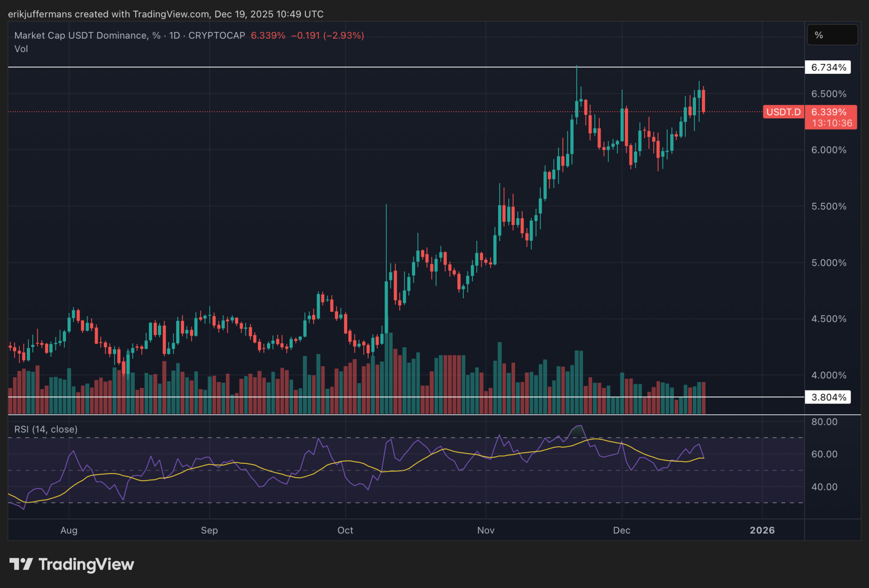This screenshot has height=588, width=869.
Task: Click the Dec label on time axis
Action: click(x=621, y=530)
